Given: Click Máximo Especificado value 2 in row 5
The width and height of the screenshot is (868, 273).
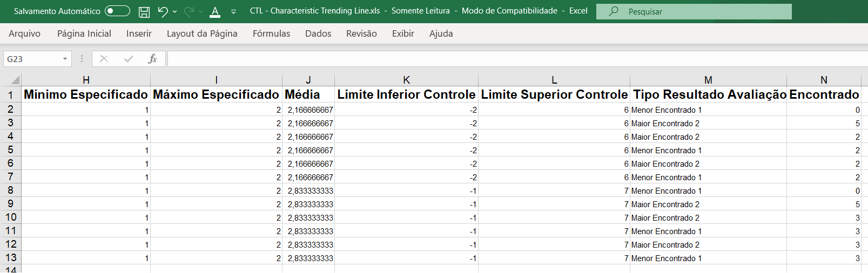Looking at the screenshot, I should (216, 150).
